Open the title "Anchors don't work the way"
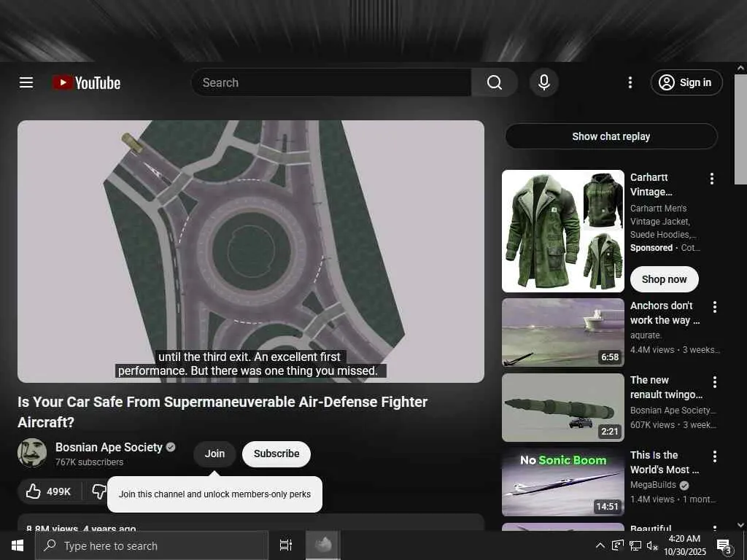This screenshot has width=747, height=560. [x=665, y=313]
